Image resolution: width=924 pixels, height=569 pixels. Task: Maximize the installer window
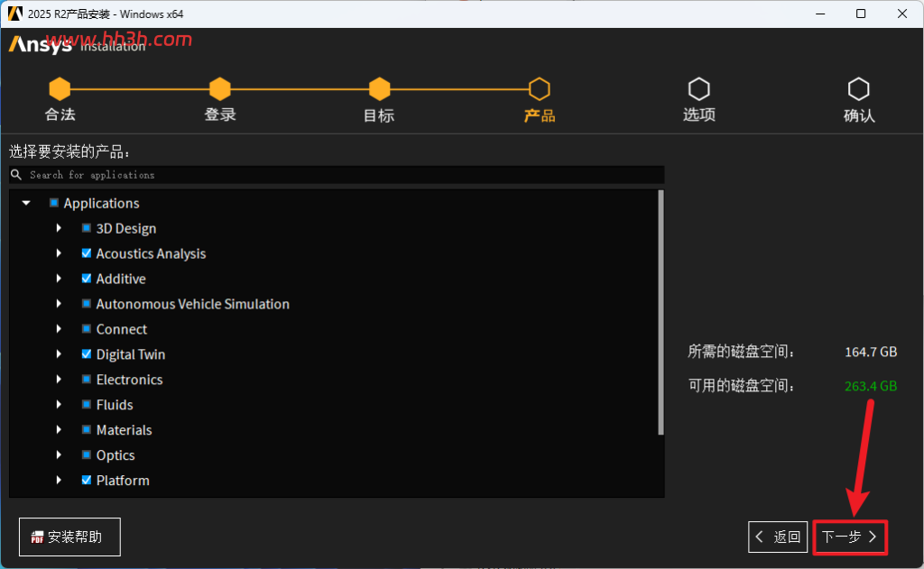[x=861, y=14]
